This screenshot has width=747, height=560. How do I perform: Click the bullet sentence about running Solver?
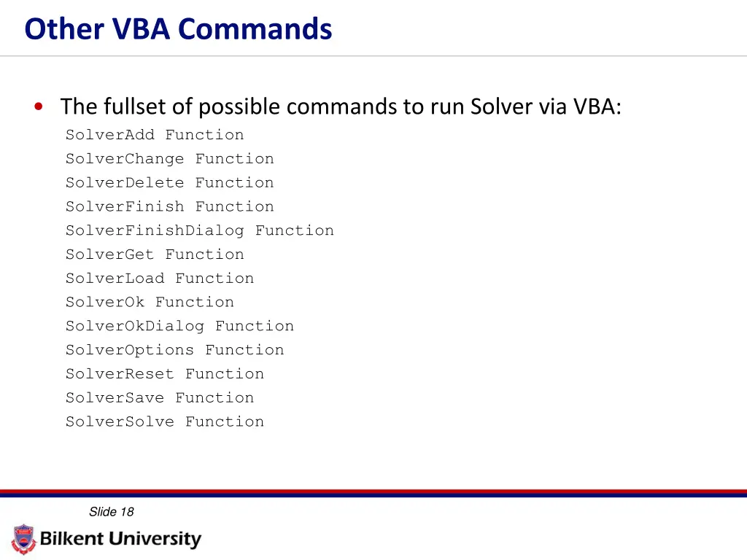(x=341, y=107)
